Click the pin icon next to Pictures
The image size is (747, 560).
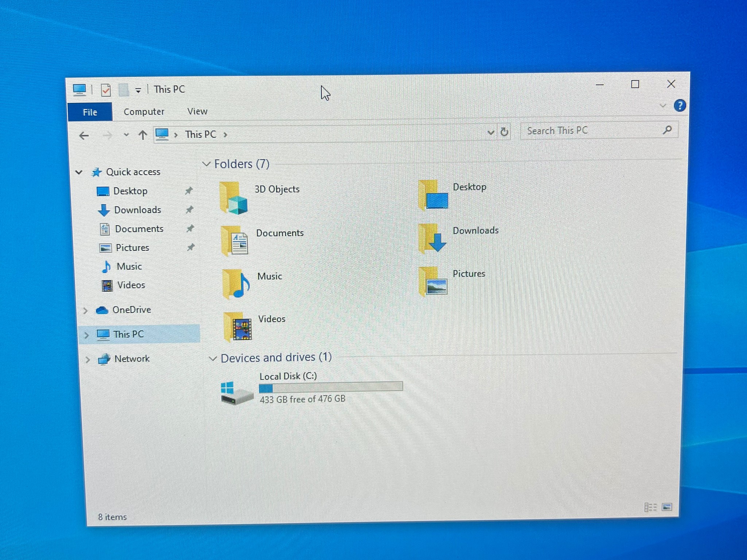pyautogui.click(x=191, y=248)
